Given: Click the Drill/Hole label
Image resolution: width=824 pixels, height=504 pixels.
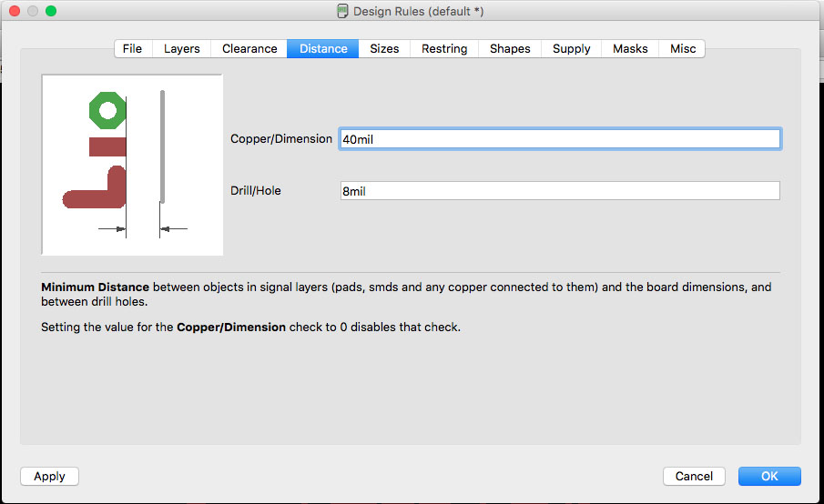Looking at the screenshot, I should pos(256,190).
